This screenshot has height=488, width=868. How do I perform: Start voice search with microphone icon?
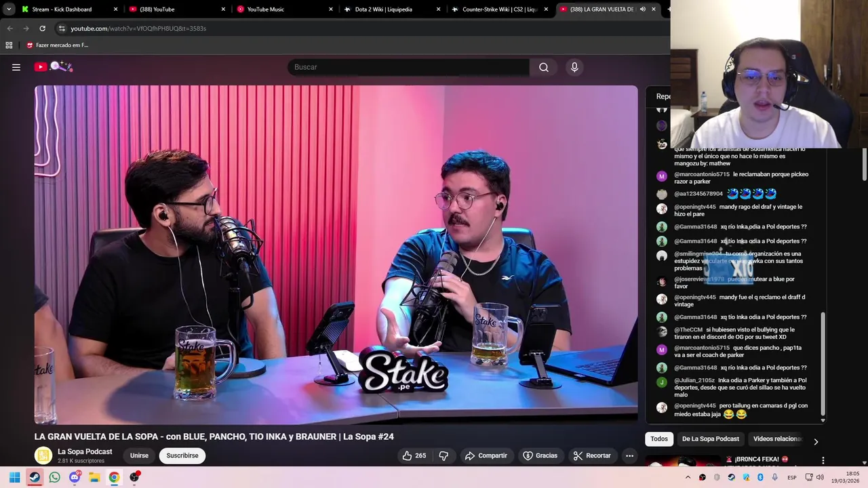tap(574, 67)
